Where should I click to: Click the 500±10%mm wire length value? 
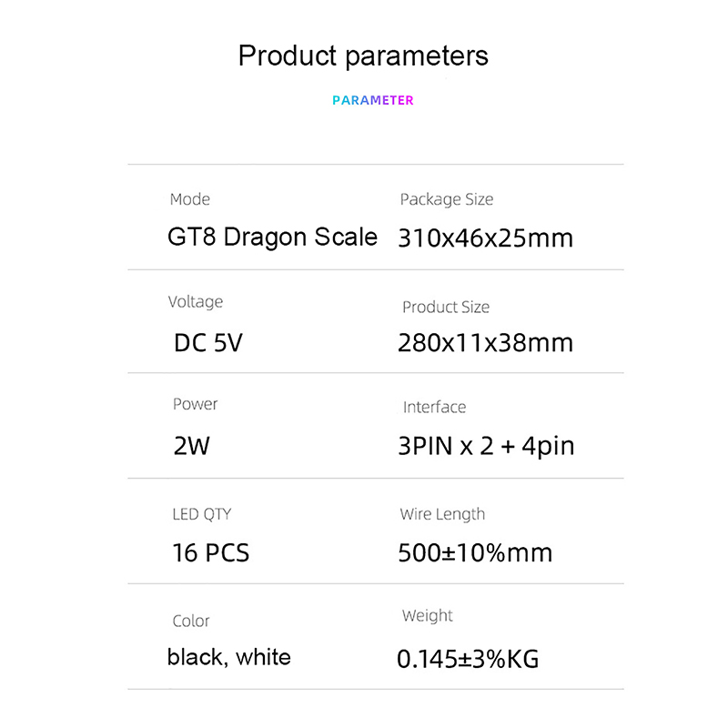(475, 552)
